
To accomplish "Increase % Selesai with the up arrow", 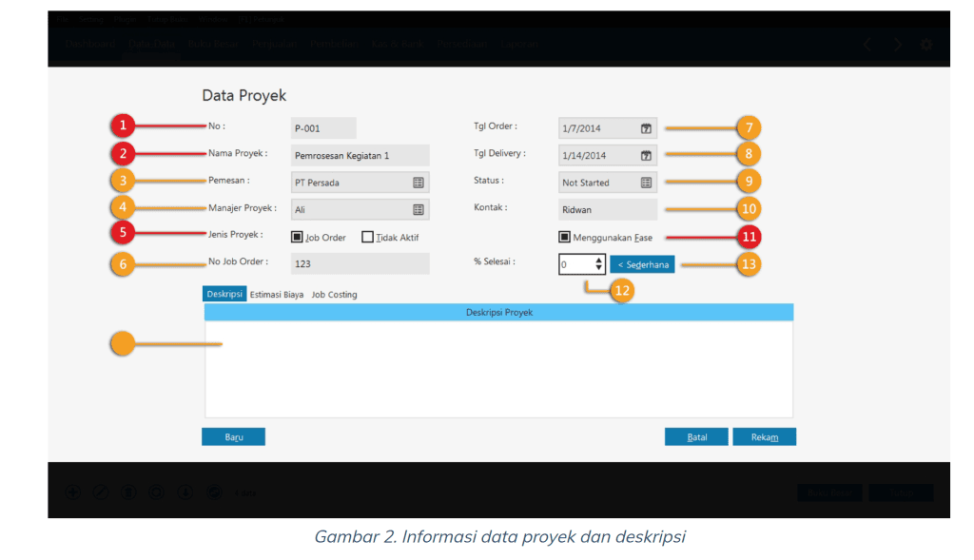I will (598, 260).
